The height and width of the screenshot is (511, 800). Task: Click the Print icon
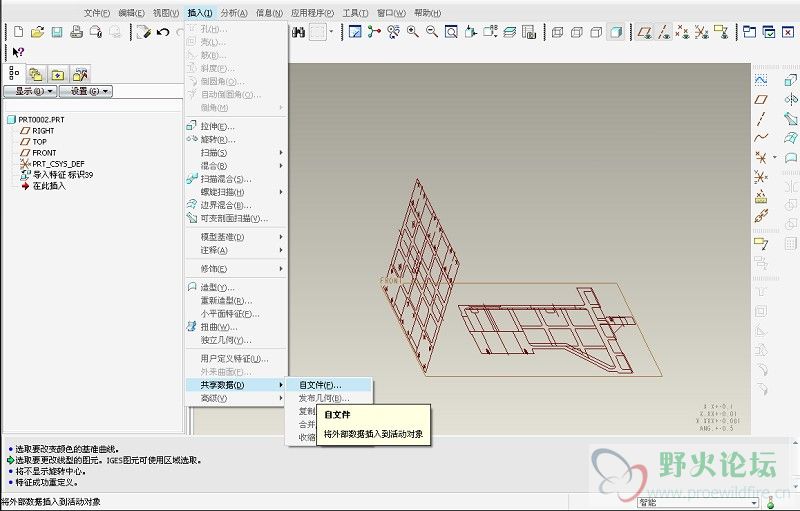click(x=77, y=32)
